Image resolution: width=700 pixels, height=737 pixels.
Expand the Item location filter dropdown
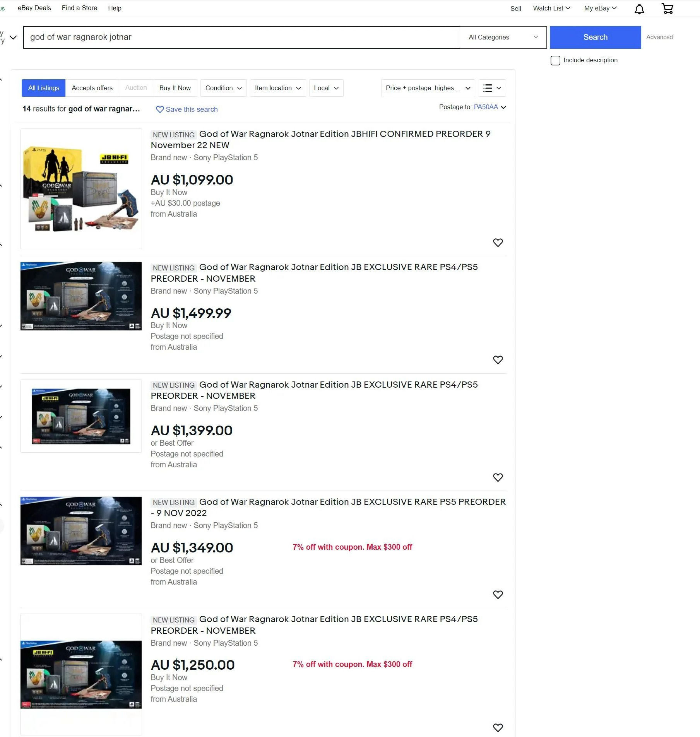point(278,88)
